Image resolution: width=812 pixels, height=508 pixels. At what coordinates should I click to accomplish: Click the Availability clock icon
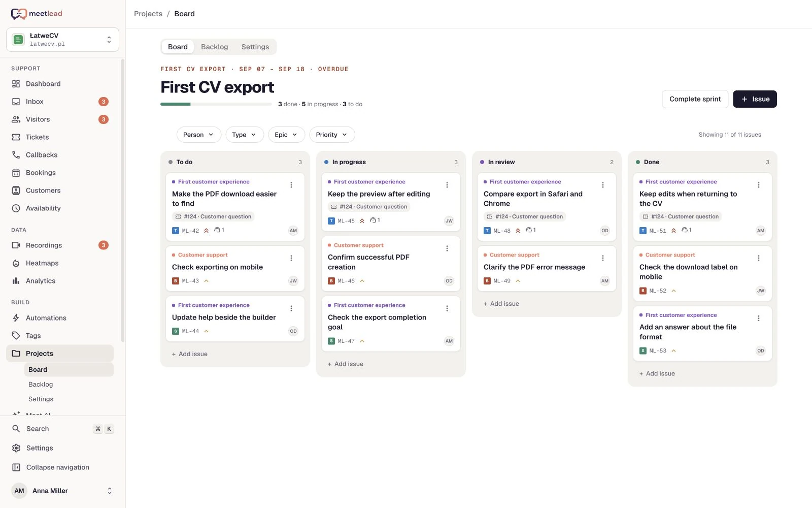coord(16,208)
